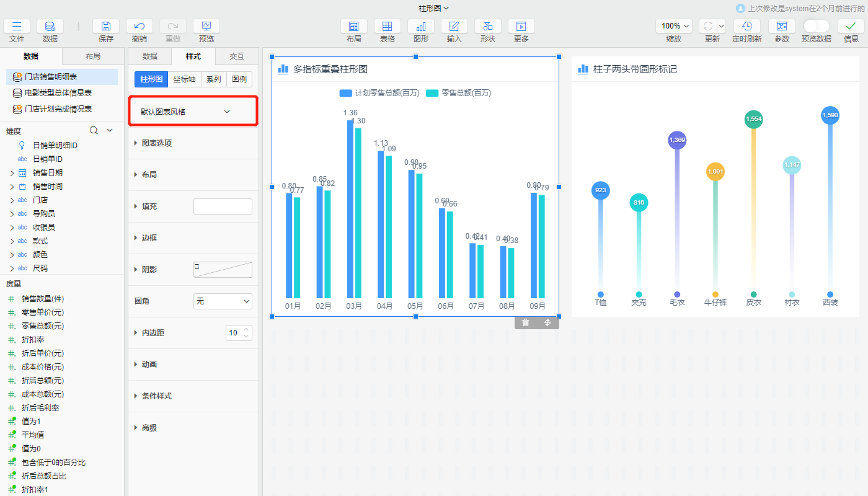Select the 门店计划完成情况表 dataset
The height and width of the screenshot is (496, 868).
[58, 109]
